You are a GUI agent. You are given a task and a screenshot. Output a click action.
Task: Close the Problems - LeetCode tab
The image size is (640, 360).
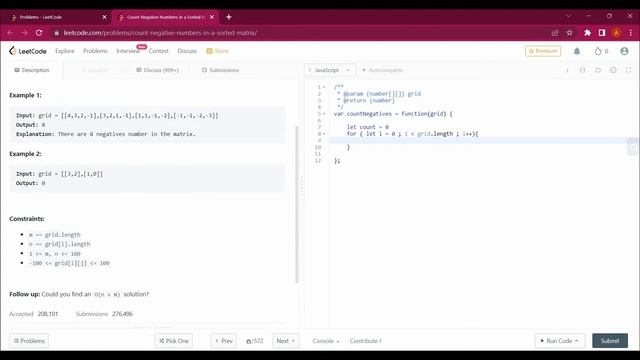(104, 17)
